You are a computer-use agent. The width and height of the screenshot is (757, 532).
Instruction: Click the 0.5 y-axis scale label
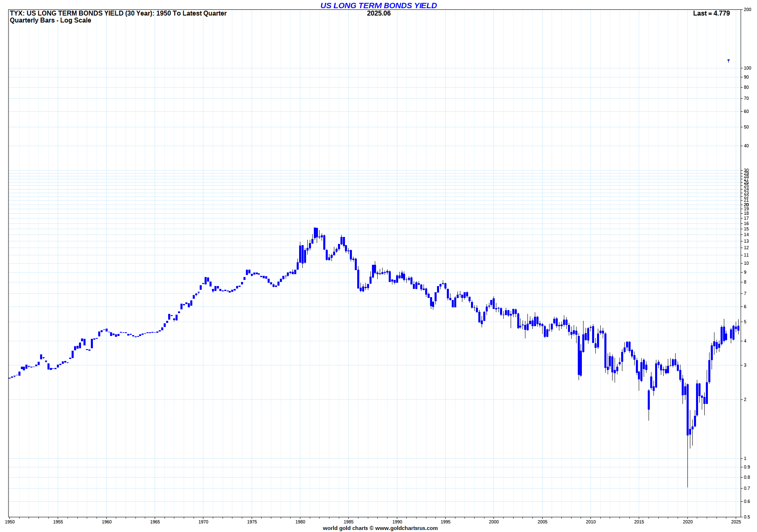click(747, 517)
